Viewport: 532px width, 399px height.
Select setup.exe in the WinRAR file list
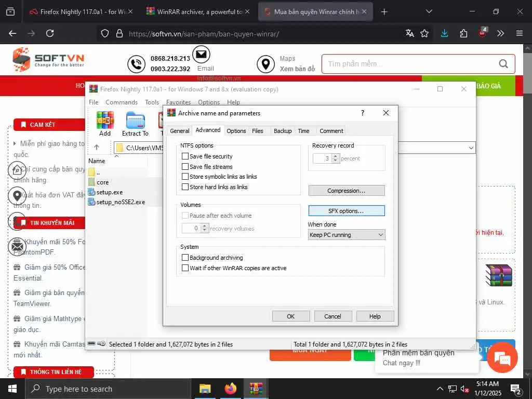[110, 192]
